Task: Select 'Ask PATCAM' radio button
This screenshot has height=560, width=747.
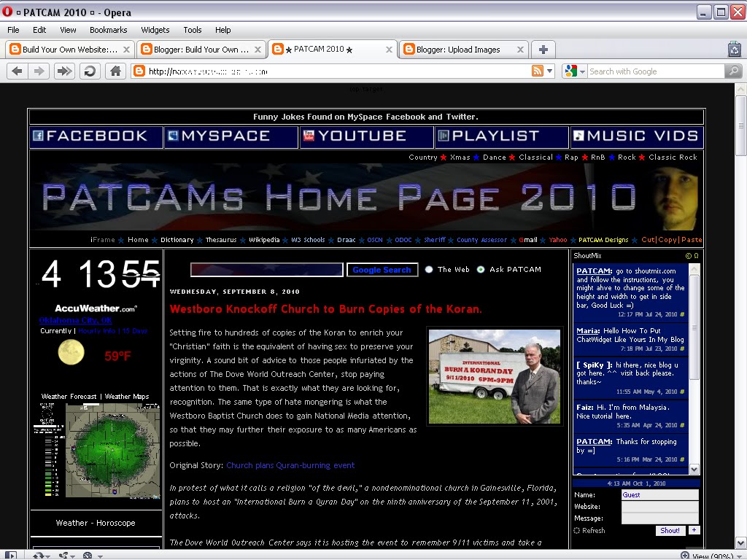Action: pyautogui.click(x=481, y=270)
